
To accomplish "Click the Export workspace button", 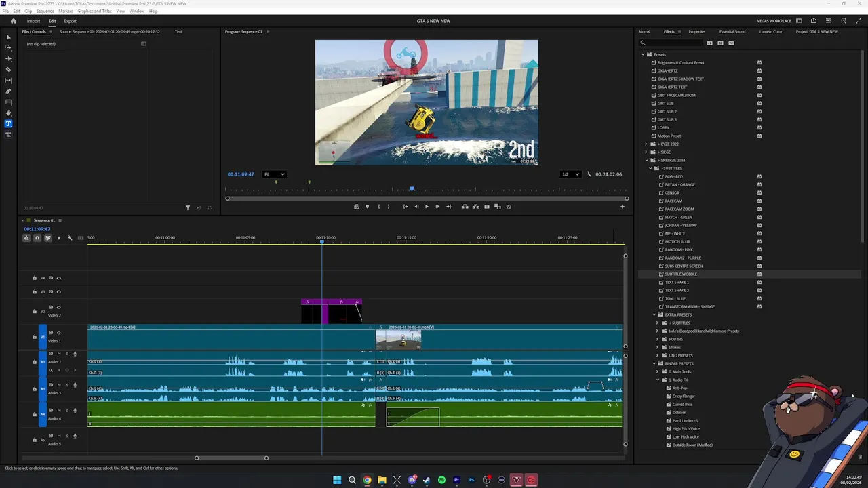I will point(71,21).
